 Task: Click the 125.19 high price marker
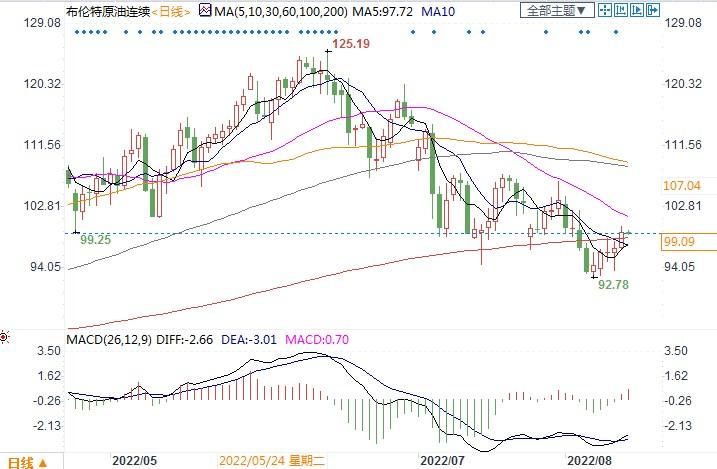[352, 44]
